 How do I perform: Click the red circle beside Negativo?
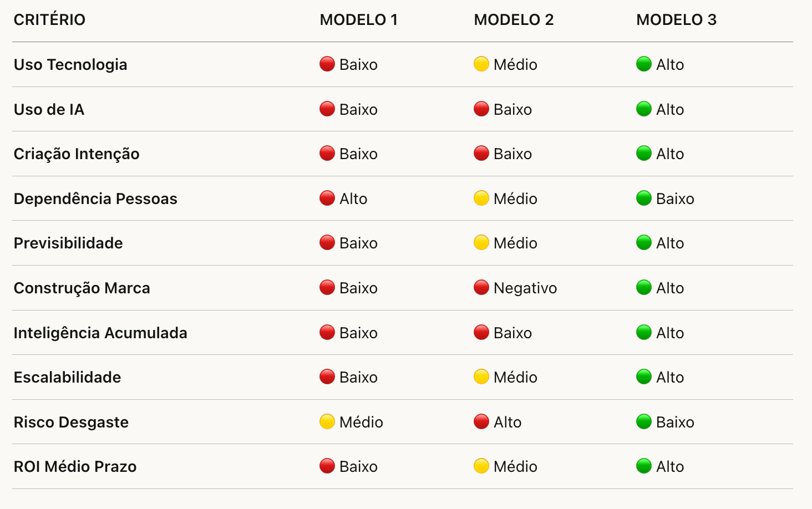(x=481, y=288)
